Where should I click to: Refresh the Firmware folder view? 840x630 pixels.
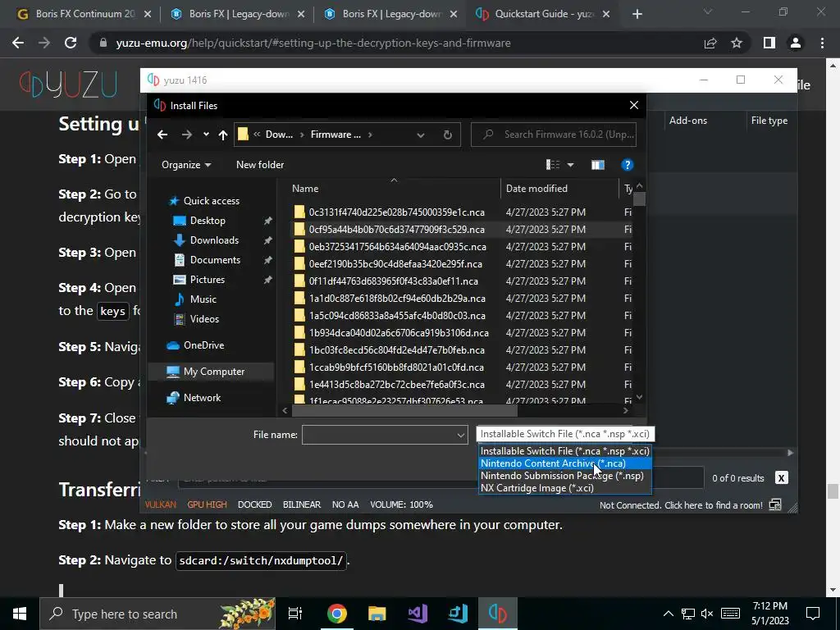448,135
